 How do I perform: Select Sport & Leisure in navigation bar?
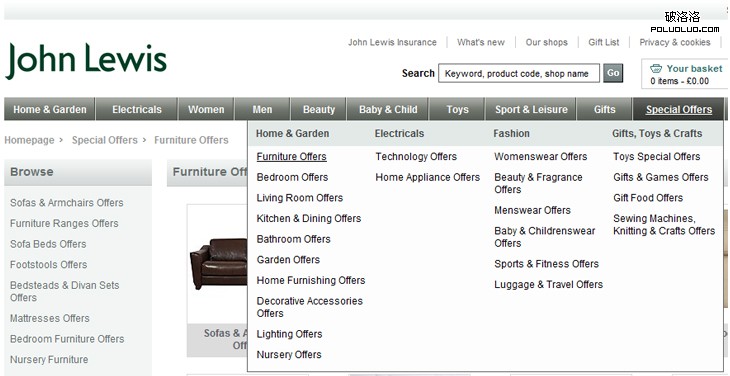point(531,109)
